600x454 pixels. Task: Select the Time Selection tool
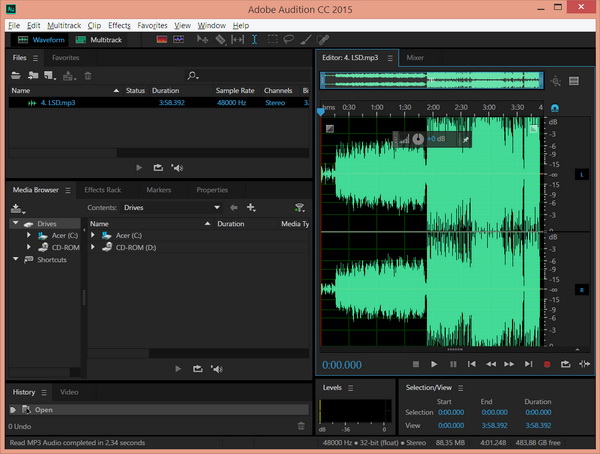pyautogui.click(x=254, y=39)
